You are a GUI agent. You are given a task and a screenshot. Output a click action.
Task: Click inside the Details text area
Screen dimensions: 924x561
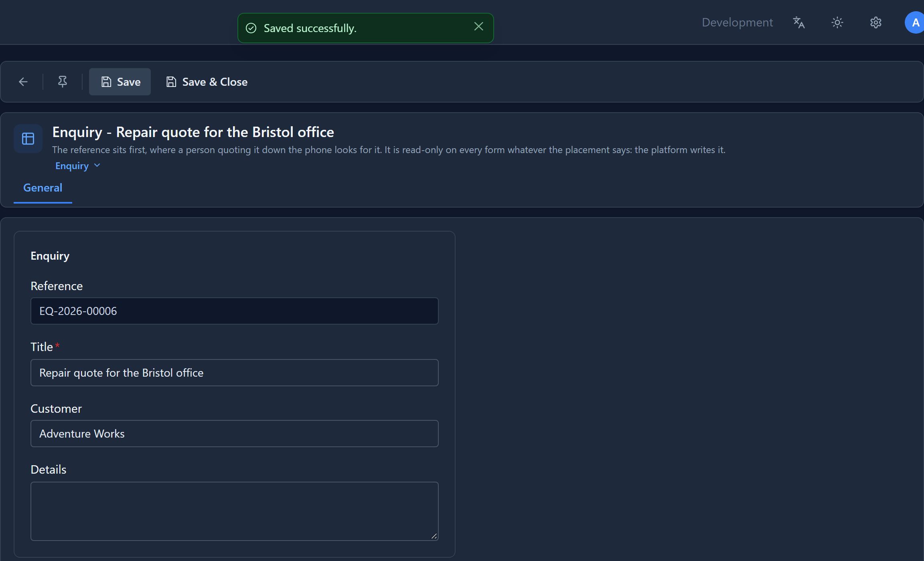pyautogui.click(x=235, y=511)
